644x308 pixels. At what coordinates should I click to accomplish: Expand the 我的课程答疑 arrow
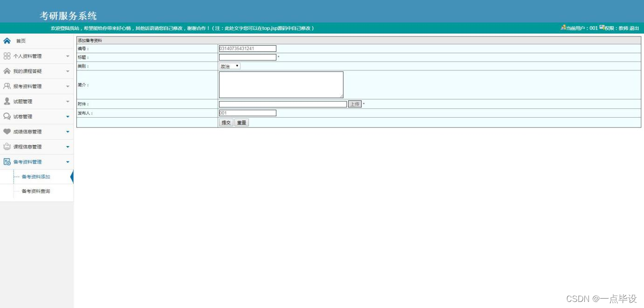68,71
